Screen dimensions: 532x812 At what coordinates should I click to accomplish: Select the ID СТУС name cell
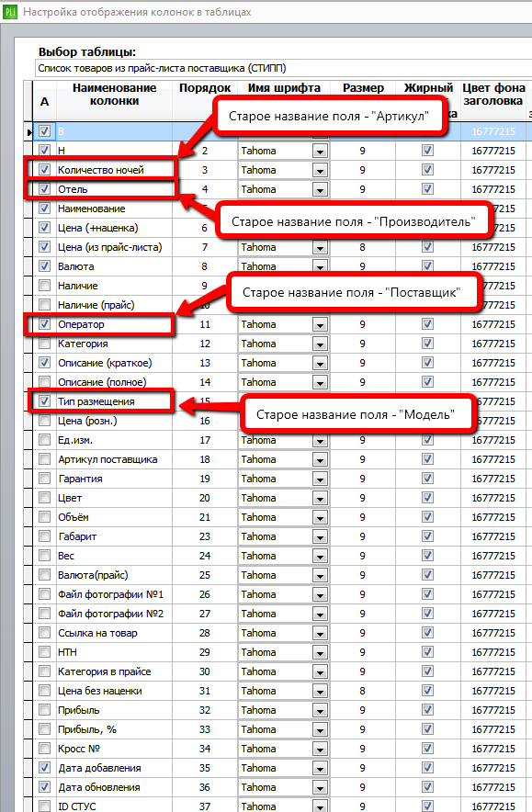click(x=114, y=806)
